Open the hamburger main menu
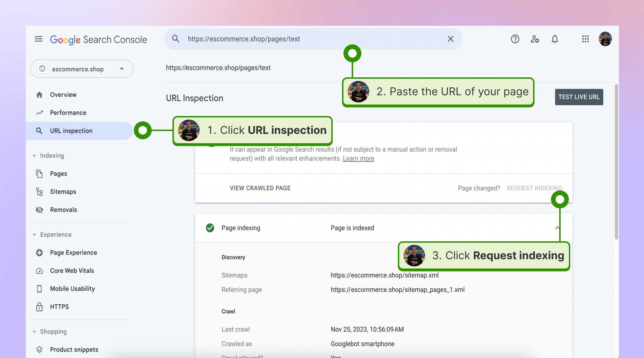644x358 pixels. coord(39,39)
